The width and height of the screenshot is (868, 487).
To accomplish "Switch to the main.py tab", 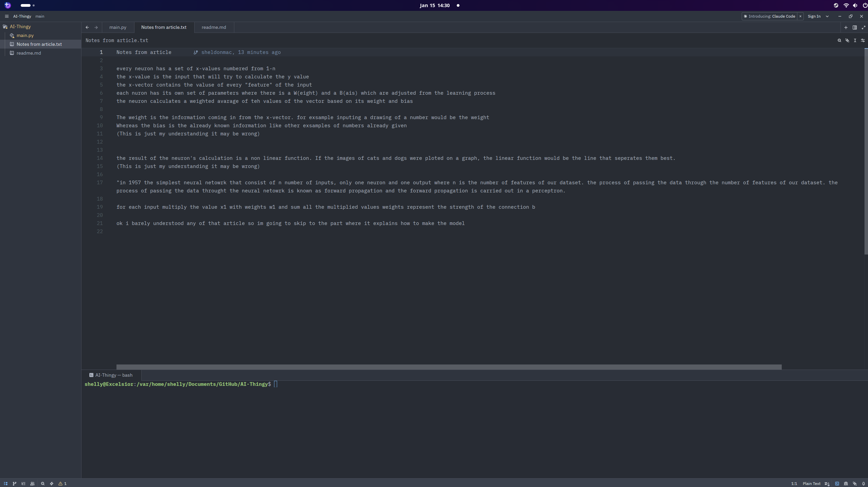I will (x=117, y=27).
